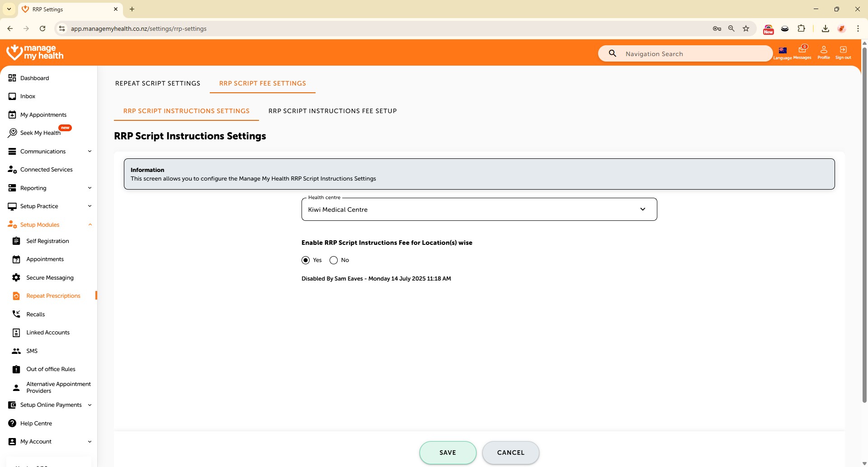This screenshot has width=868, height=467.
Task: Open Recalls from sidebar
Action: (35, 314)
